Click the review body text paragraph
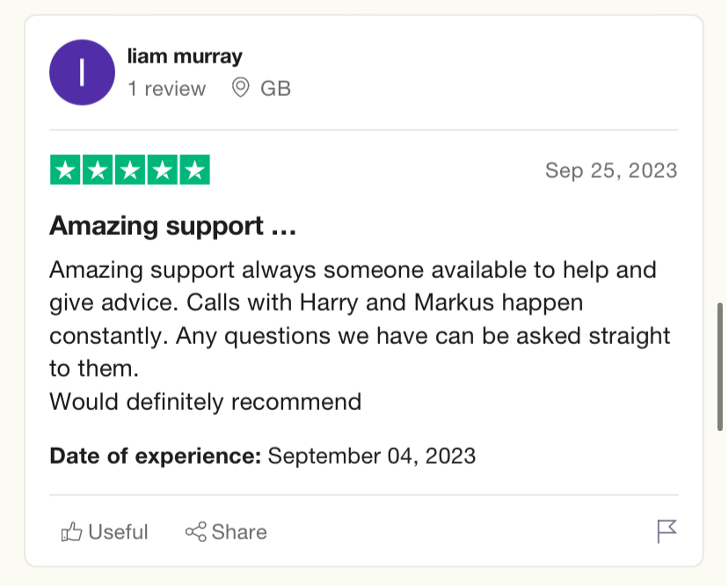Screen dimensions: 728x585 [x=360, y=335]
